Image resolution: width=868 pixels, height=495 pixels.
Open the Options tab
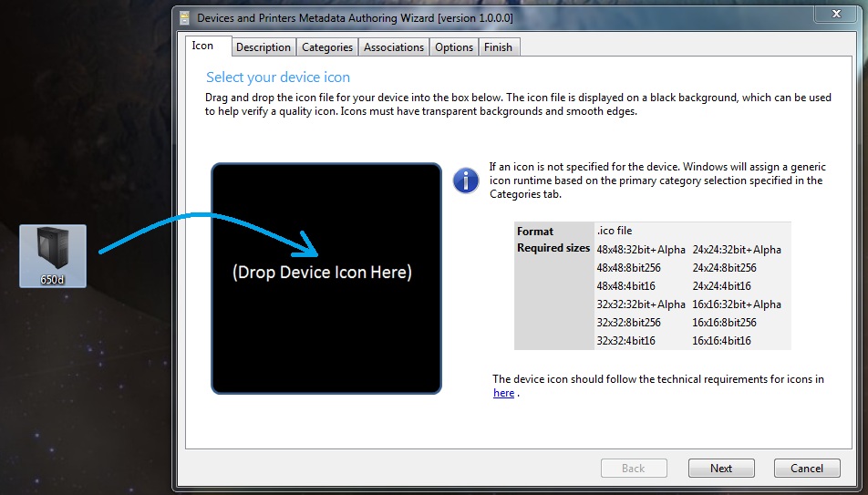454,47
